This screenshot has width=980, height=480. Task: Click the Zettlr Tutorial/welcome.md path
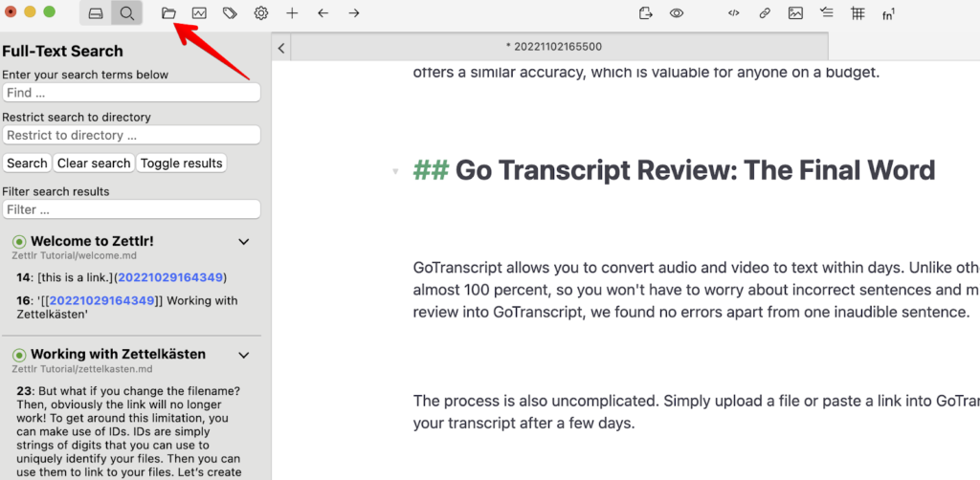tap(74, 255)
